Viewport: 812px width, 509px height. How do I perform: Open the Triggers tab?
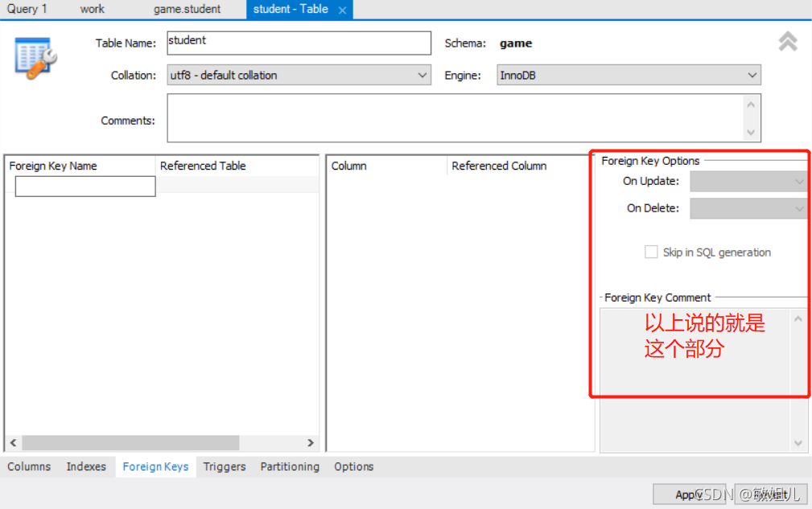click(x=225, y=466)
